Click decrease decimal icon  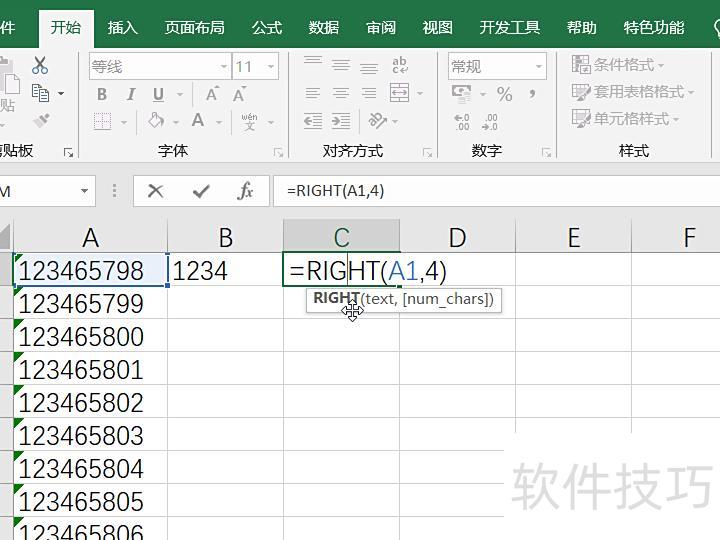pos(490,122)
